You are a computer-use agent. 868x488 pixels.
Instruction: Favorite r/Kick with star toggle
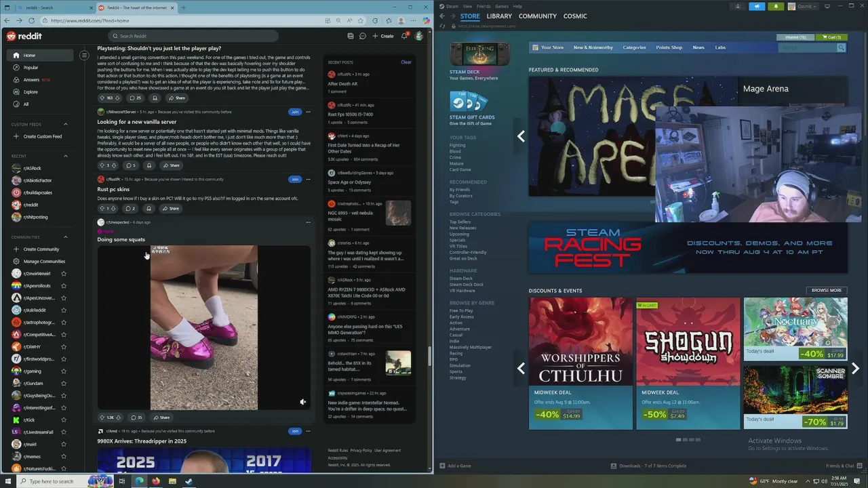pyautogui.click(x=64, y=420)
